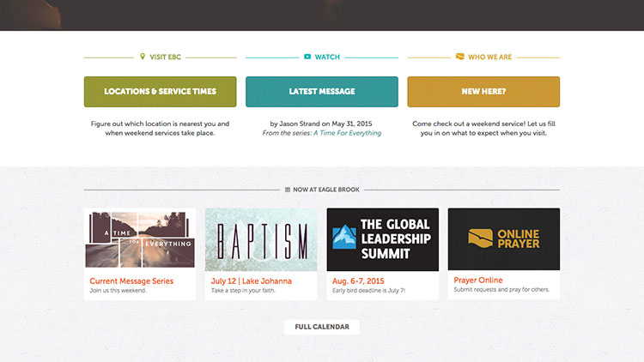
Task: Click the map pin icon beside Visit EBC
Action: coord(143,57)
